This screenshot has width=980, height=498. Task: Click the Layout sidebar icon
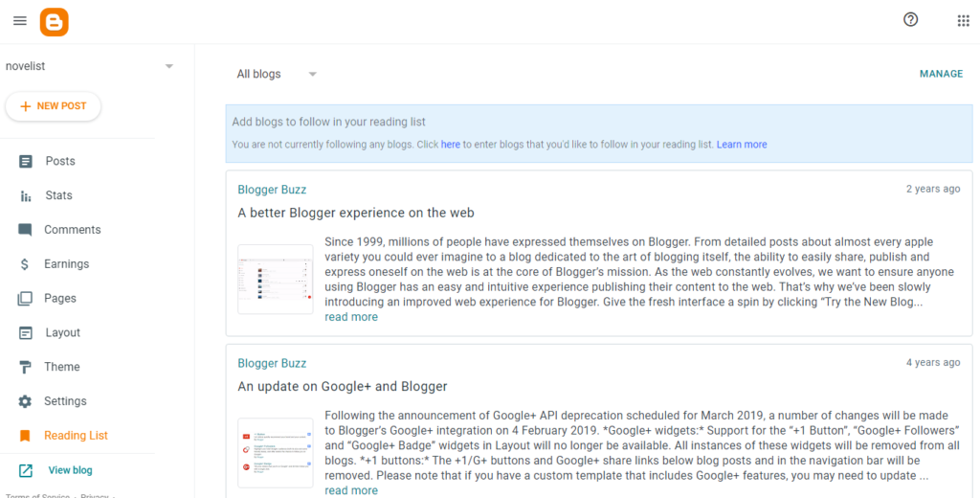pos(25,333)
